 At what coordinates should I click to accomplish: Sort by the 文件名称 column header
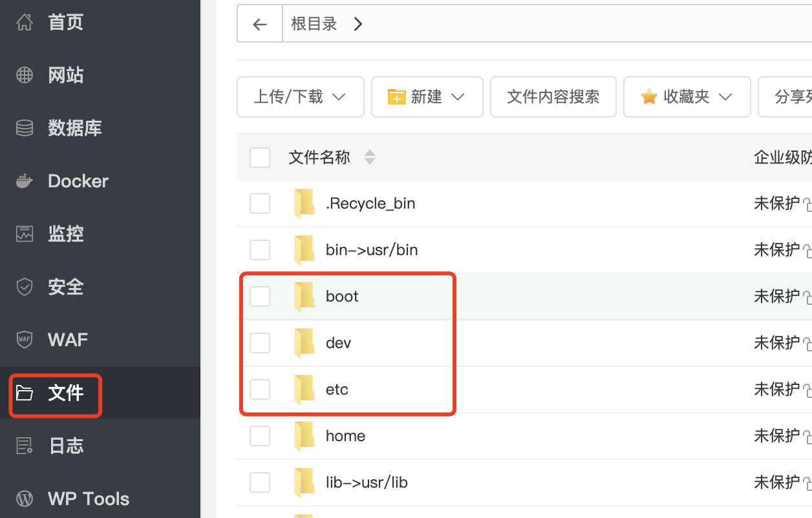coord(319,157)
